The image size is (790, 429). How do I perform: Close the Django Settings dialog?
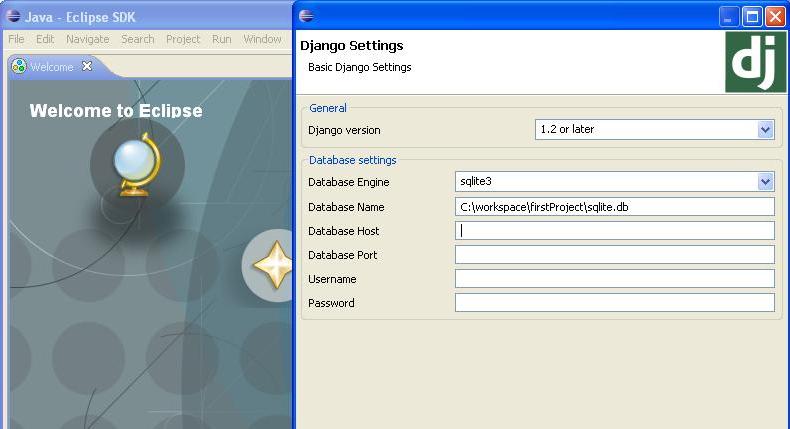[776, 16]
